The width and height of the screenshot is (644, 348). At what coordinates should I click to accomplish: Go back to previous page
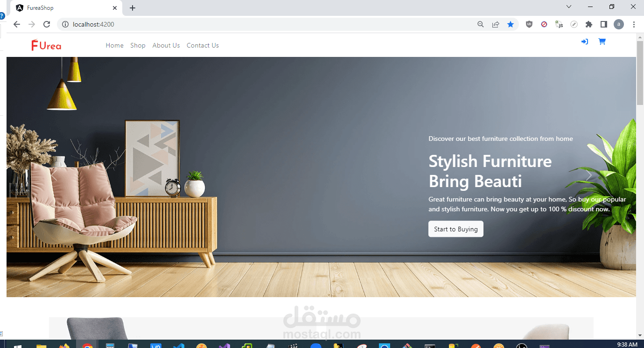tap(17, 24)
